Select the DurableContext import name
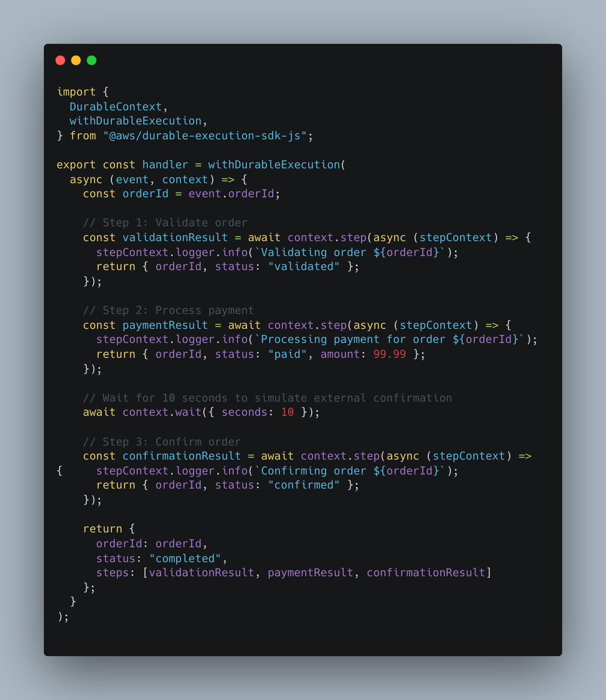This screenshot has width=606, height=700. click(115, 106)
